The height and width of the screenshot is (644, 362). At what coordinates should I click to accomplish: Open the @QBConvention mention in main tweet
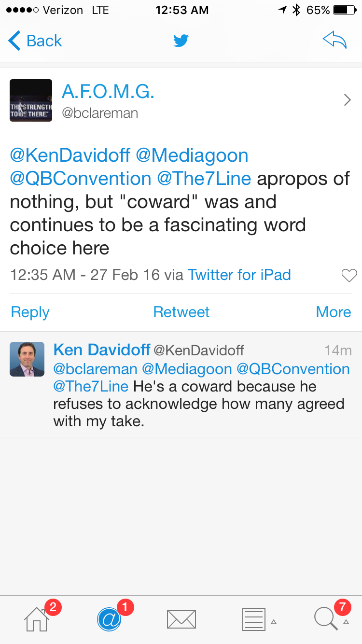81,179
